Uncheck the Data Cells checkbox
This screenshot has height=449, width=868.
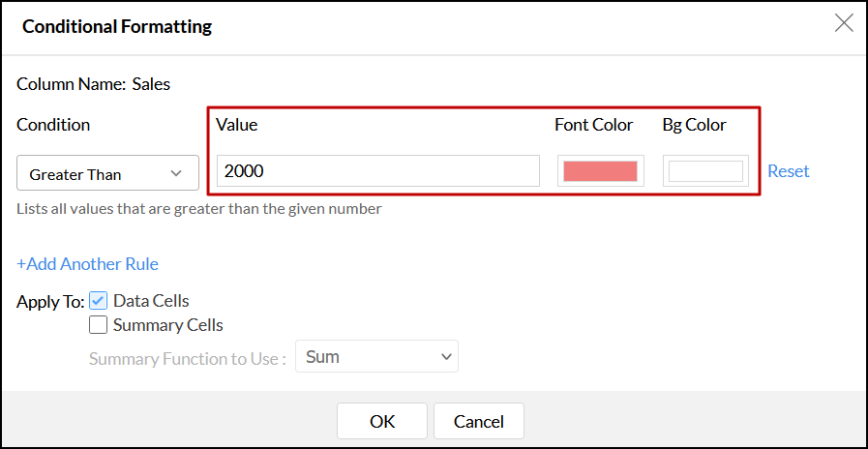coord(99,301)
